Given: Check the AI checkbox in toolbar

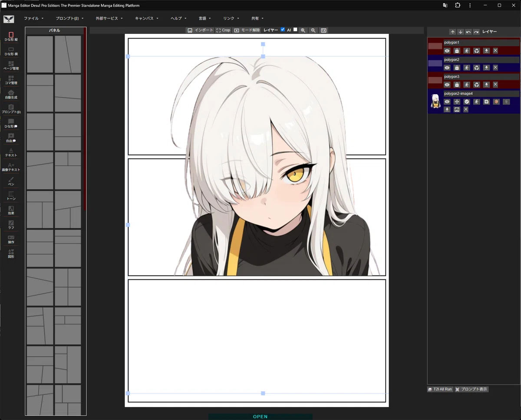Looking at the screenshot, I should coord(295,30).
